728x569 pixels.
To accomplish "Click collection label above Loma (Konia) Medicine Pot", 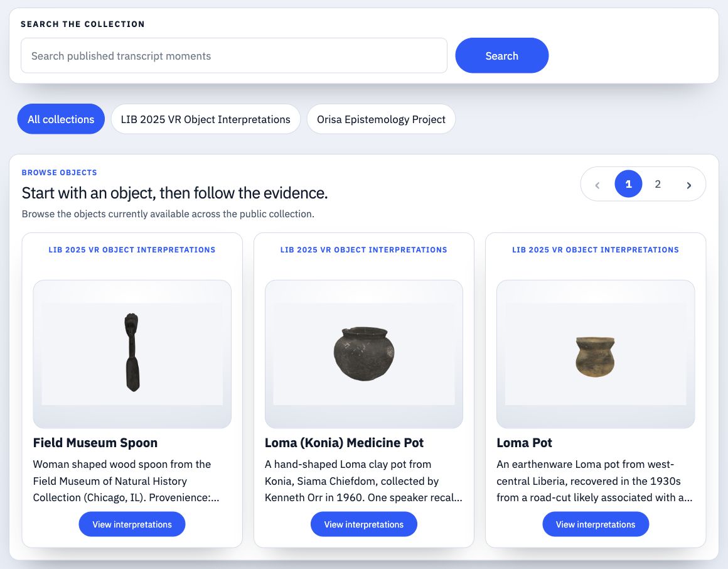I will pos(363,250).
